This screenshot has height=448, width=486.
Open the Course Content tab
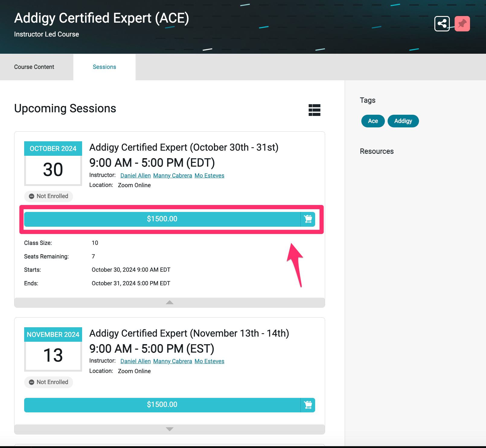(34, 67)
